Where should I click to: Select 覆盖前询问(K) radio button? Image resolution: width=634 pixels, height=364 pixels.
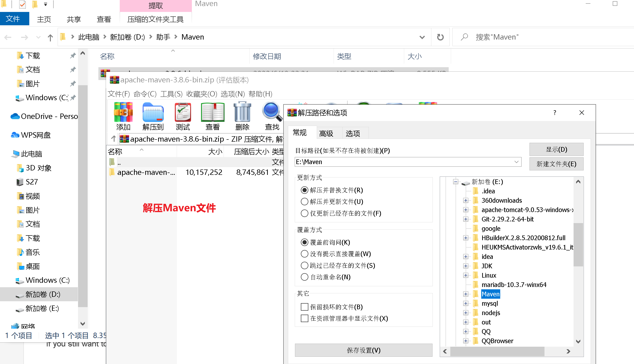click(304, 242)
